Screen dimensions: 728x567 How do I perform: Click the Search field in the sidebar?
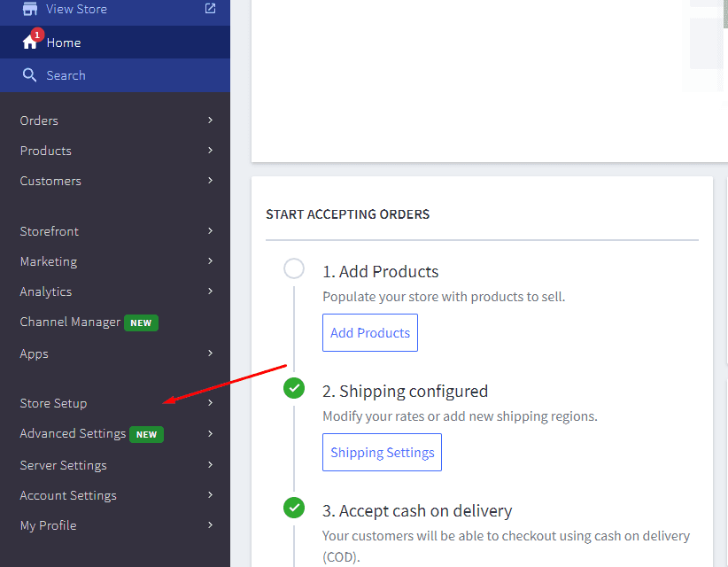click(x=115, y=75)
